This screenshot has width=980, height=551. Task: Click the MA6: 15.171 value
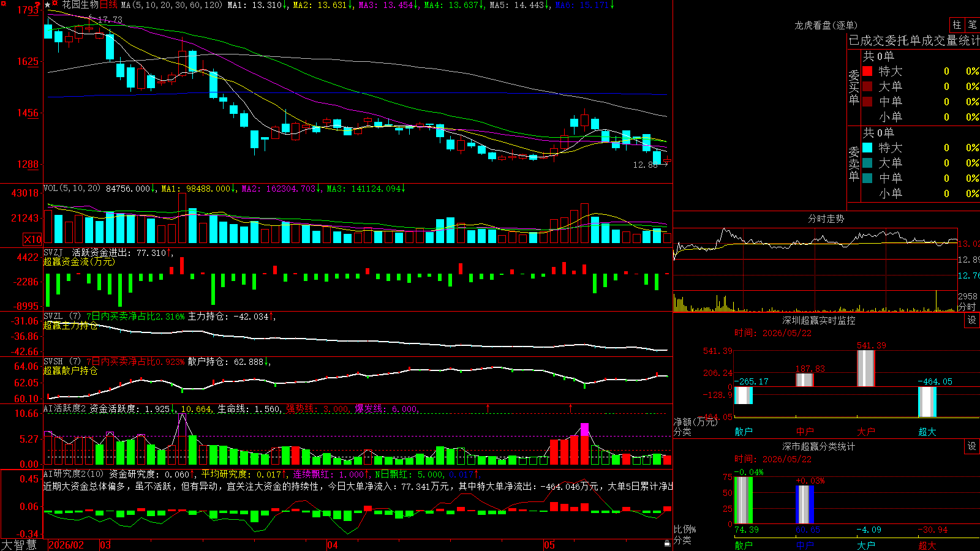585,5
